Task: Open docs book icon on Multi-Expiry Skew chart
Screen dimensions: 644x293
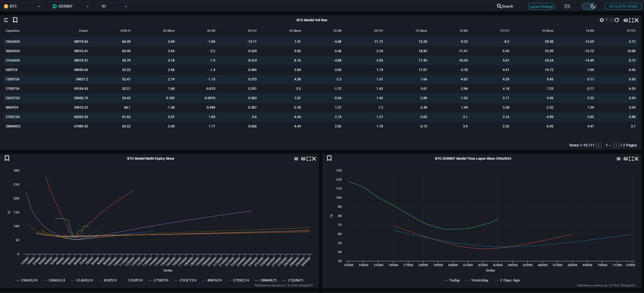Action: point(303,159)
